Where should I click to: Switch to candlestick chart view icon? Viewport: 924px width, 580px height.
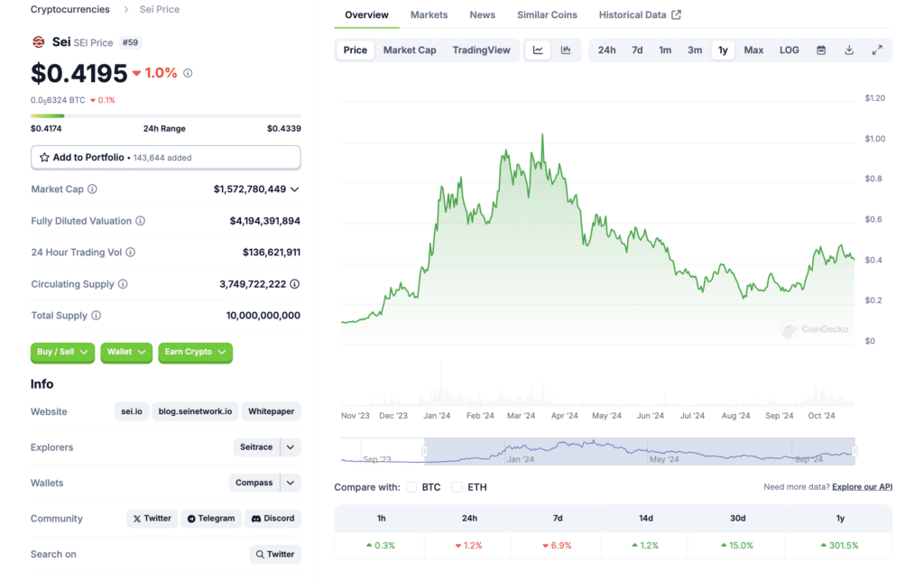point(566,50)
